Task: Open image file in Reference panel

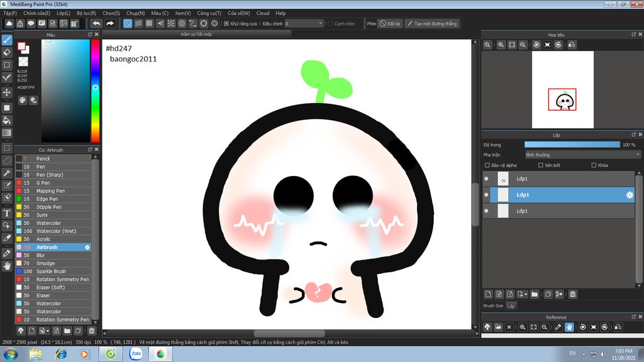Action: tap(498, 327)
